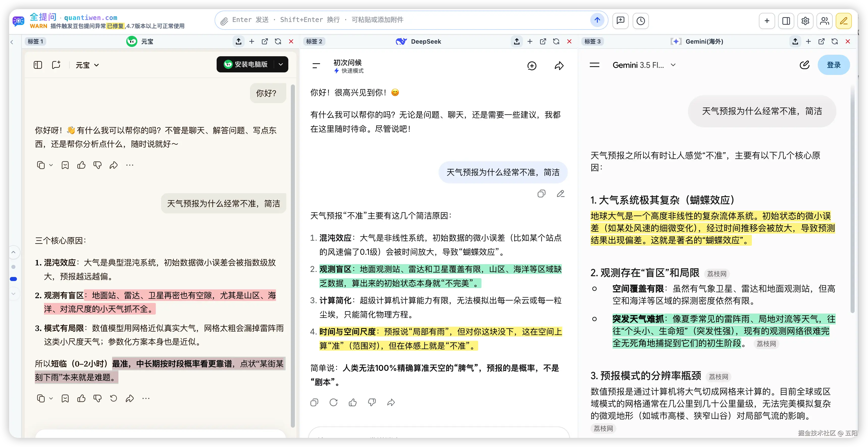Screen dimensions: 868x447
Task: Click the upload icon in the 元宝 tab header
Action: pos(239,41)
